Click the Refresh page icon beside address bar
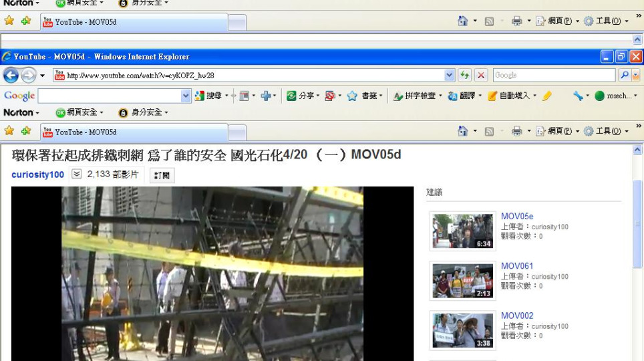 (x=464, y=76)
